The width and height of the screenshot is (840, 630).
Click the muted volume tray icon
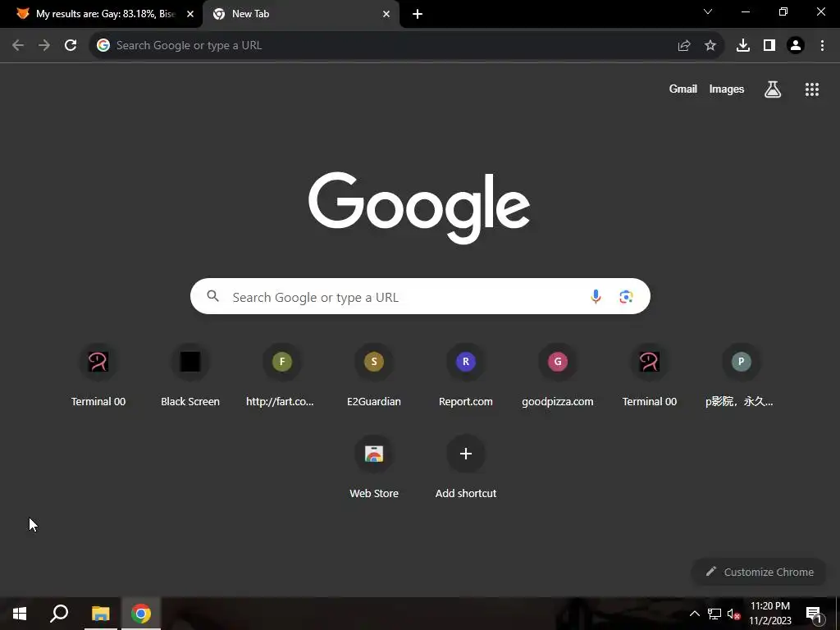click(x=733, y=614)
